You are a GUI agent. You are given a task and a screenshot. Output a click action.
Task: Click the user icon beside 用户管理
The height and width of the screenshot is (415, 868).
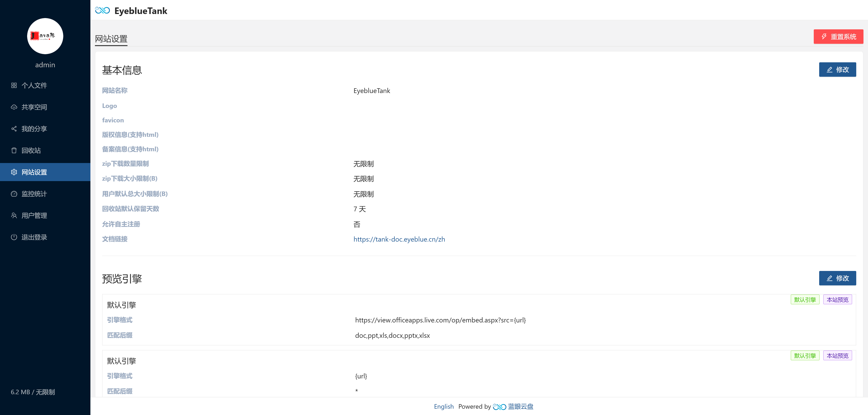[14, 215]
